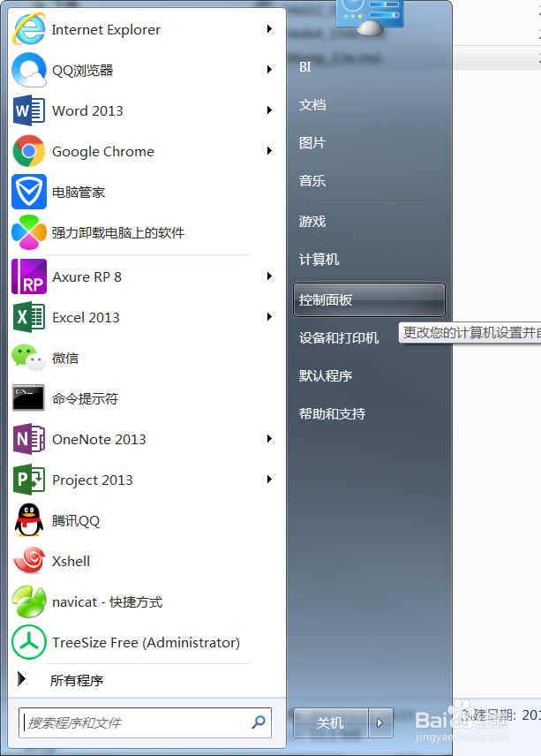Screen dimensions: 541x756
Task: Expand the Project 2013 jump list arrow
Action: point(269,480)
